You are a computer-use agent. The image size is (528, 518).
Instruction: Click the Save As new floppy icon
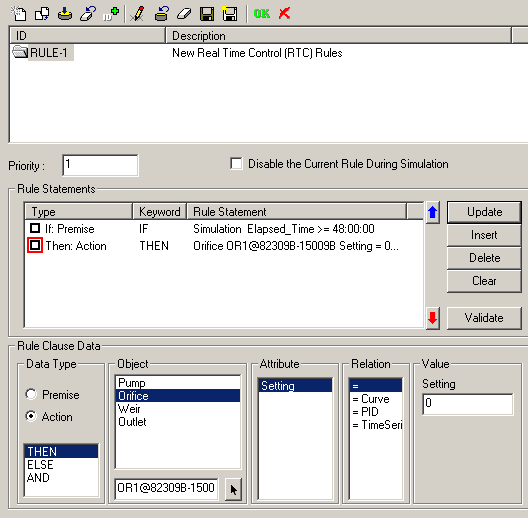click(230, 14)
